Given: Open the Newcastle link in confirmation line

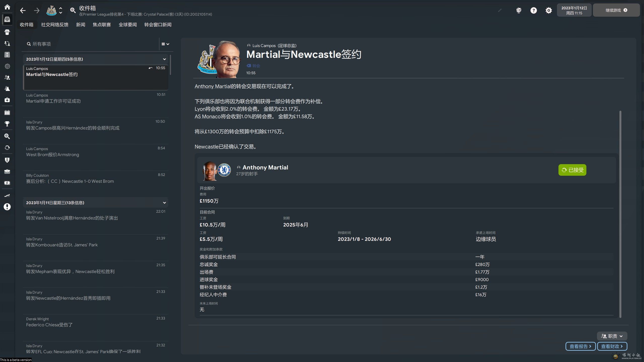Looking at the screenshot, I should 207,147.
